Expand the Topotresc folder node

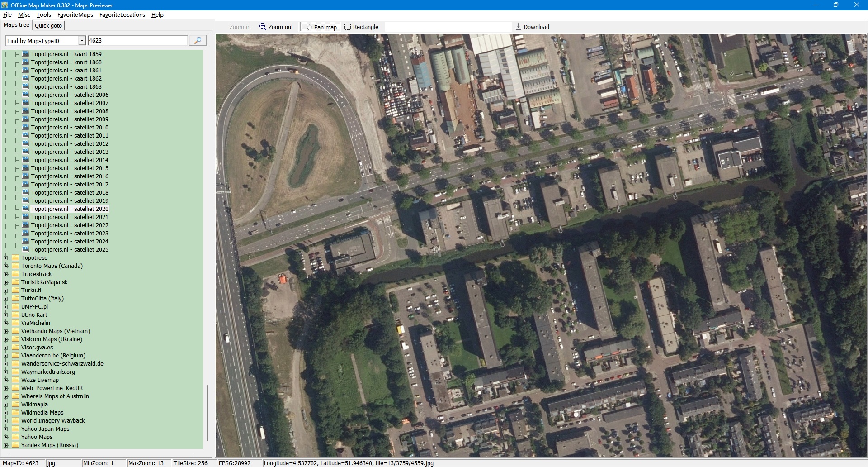pyautogui.click(x=6, y=258)
